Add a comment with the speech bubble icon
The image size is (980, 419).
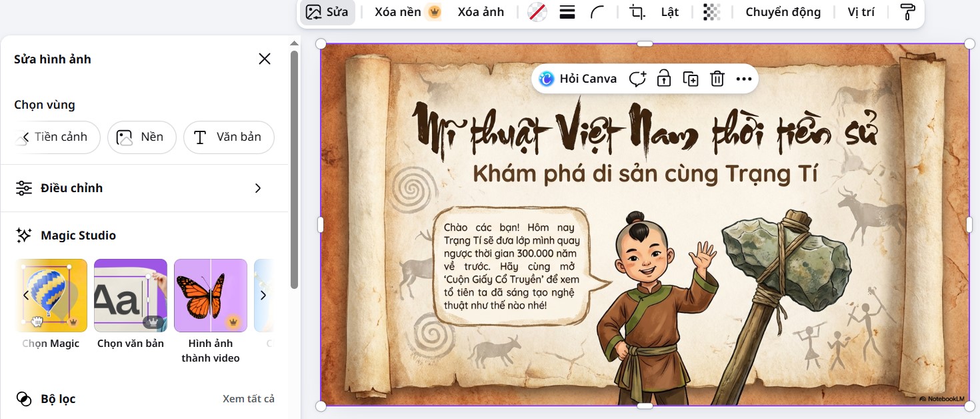(637, 78)
